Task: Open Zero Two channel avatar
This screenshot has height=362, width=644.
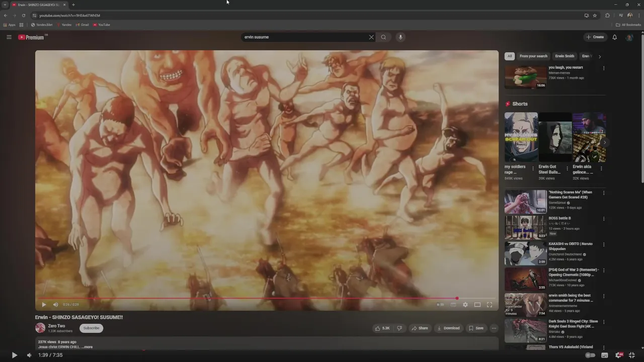Action: pyautogui.click(x=40, y=328)
